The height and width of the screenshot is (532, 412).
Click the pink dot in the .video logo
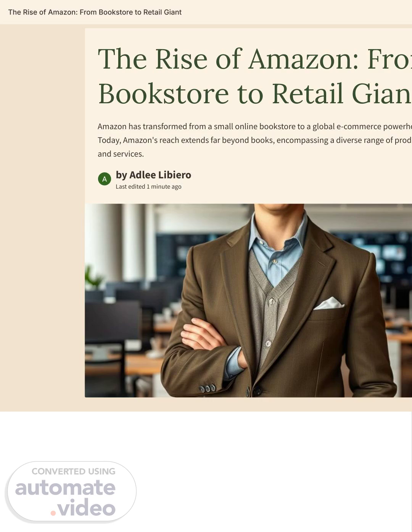(53, 513)
